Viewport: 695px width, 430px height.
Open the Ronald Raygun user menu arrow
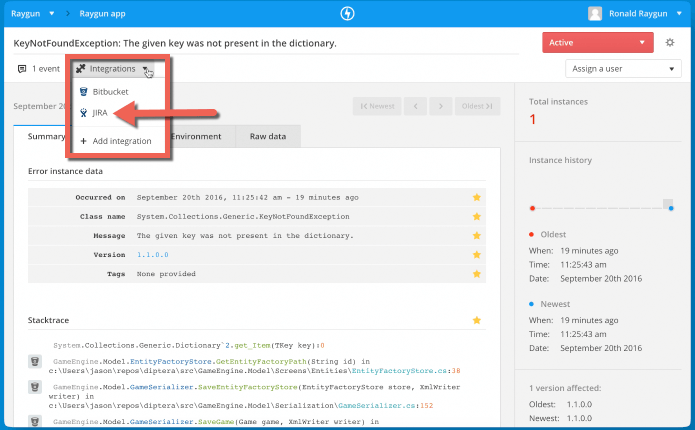tap(679, 14)
